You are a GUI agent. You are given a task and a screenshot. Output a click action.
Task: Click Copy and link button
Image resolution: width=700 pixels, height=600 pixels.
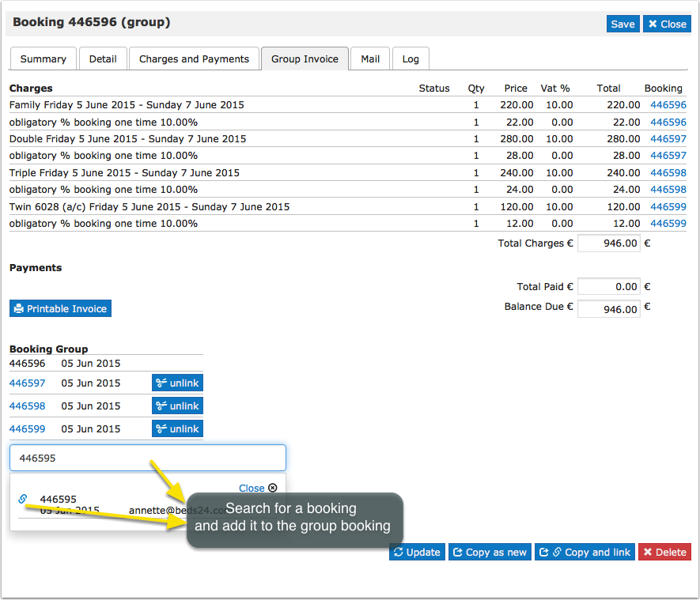click(x=585, y=552)
